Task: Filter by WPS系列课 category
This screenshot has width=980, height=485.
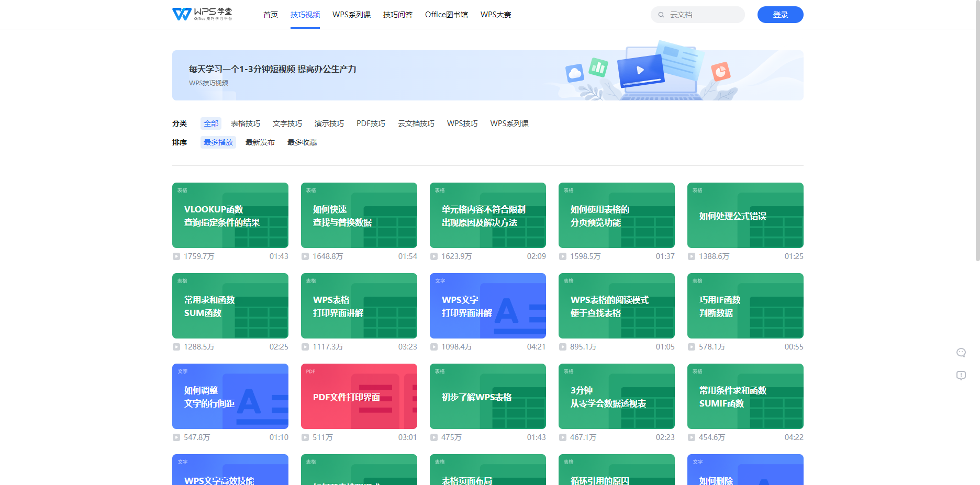Action: point(509,123)
